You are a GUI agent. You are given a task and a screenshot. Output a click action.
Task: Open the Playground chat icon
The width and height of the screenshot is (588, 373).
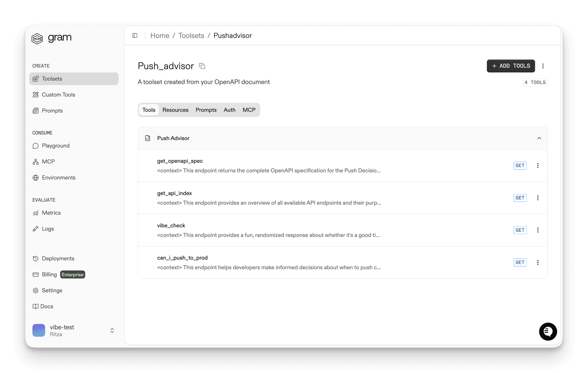coord(36,146)
